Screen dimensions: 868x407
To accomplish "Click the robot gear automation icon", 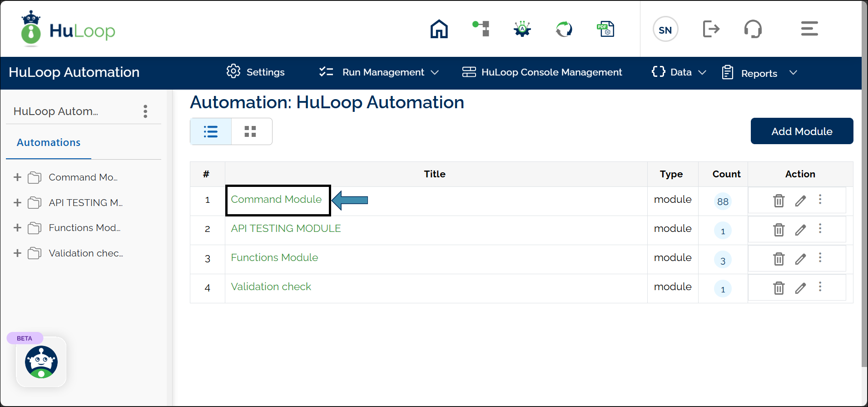I will (522, 29).
